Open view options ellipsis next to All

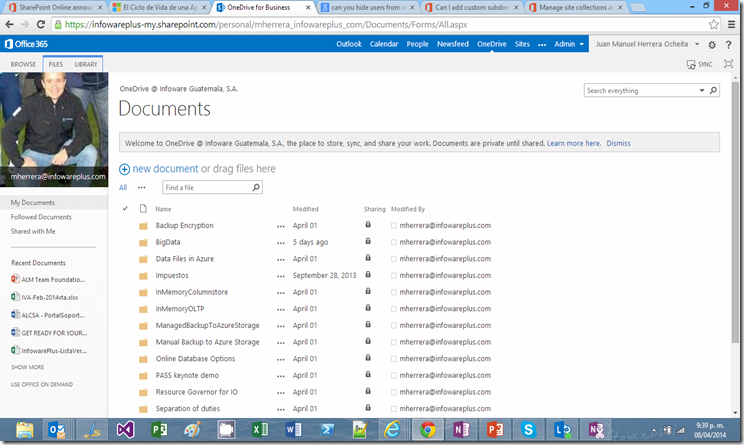click(x=141, y=187)
